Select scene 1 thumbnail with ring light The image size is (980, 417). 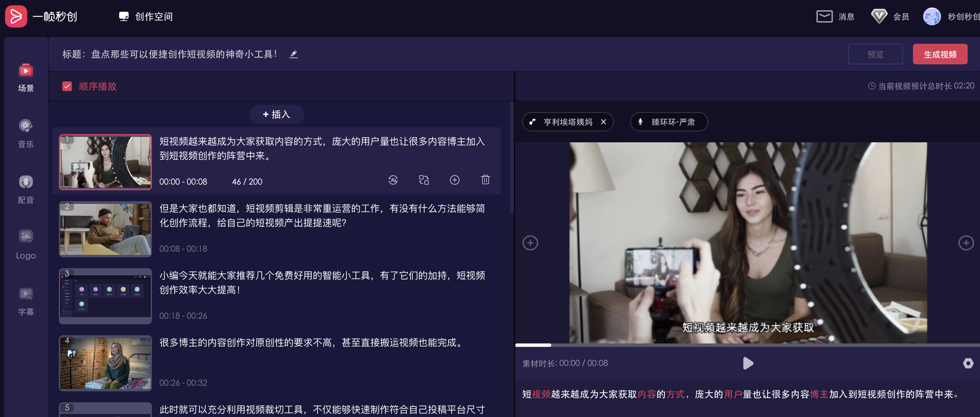coord(105,162)
